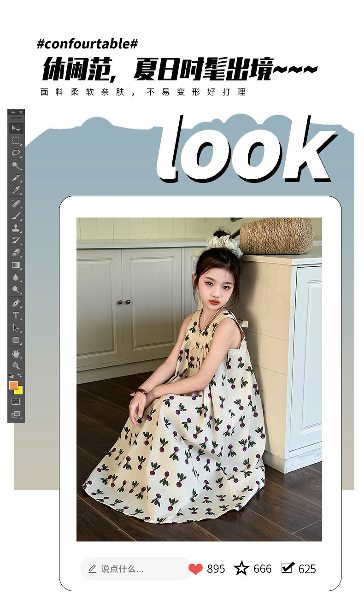This screenshot has width=364, height=606.
Task: Close the tools panel
Action: 22,112
